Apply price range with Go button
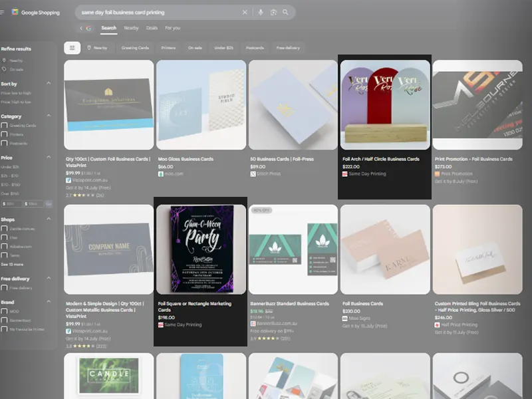 49,204
